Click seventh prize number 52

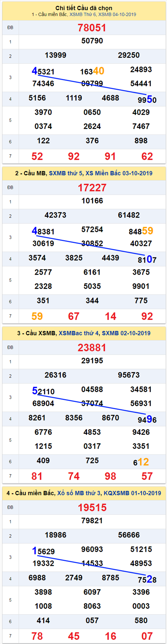tap(37, 156)
